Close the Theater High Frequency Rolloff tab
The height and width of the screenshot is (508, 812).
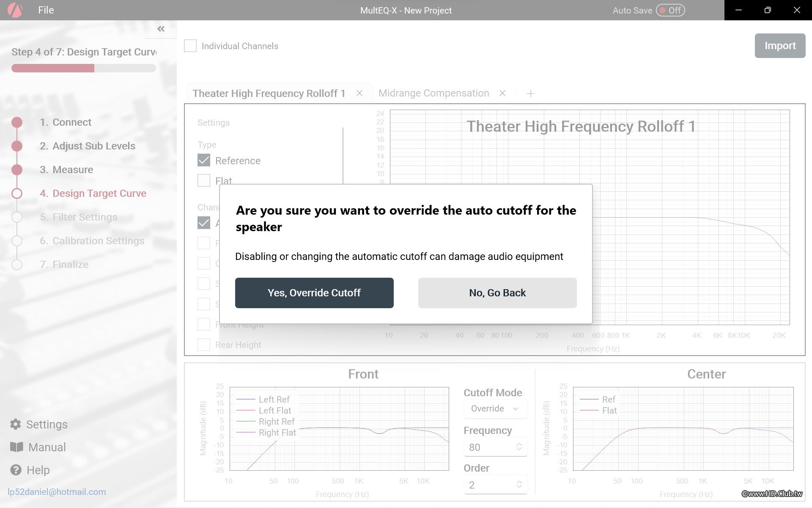pyautogui.click(x=359, y=93)
